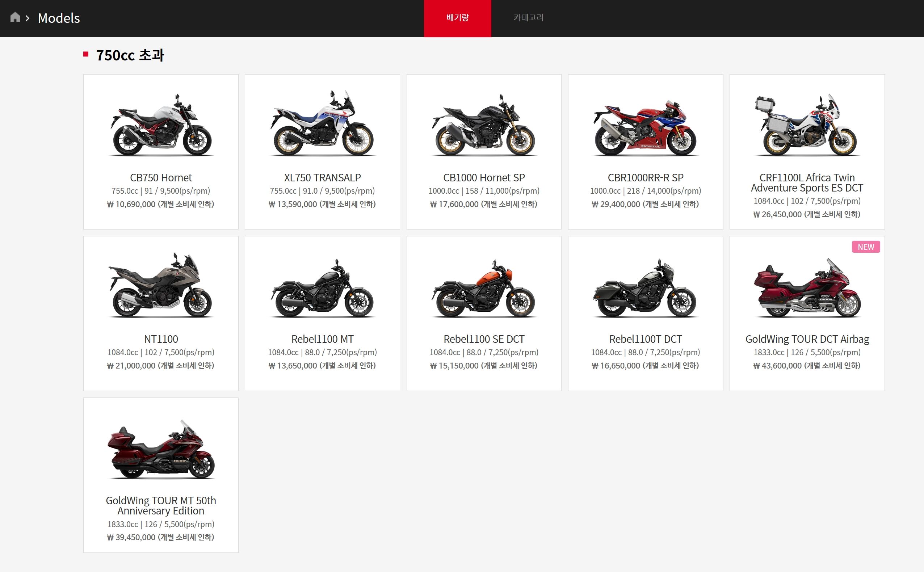Screen dimensions: 924x572
Task: Click the XL750 TRANSALP bike photo
Action: pos(322,124)
